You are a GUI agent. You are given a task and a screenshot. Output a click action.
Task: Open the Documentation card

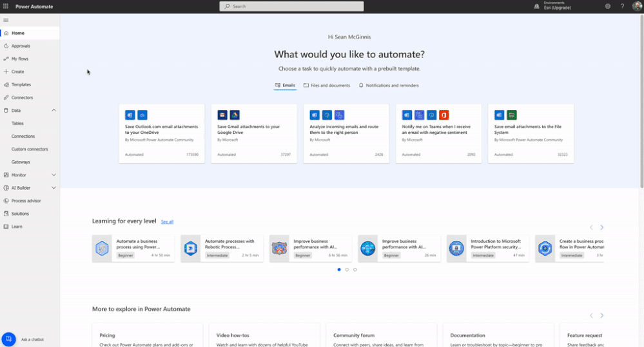click(x=498, y=335)
